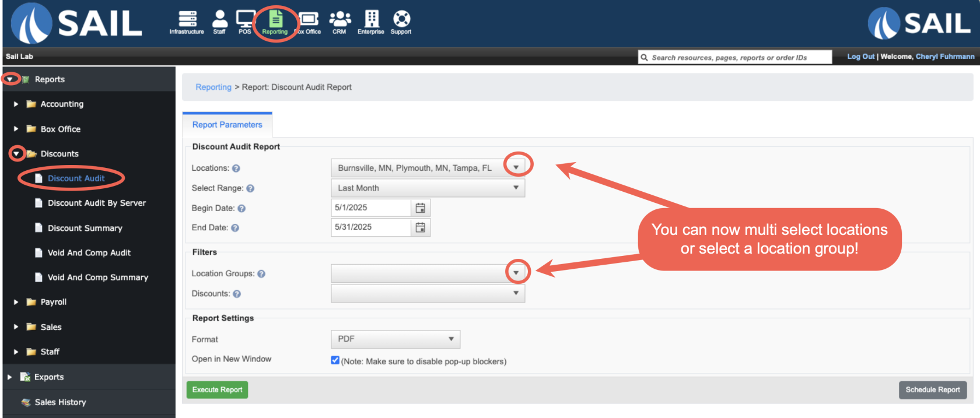Show help for End Date field
The height and width of the screenshot is (418, 980).
click(x=235, y=228)
